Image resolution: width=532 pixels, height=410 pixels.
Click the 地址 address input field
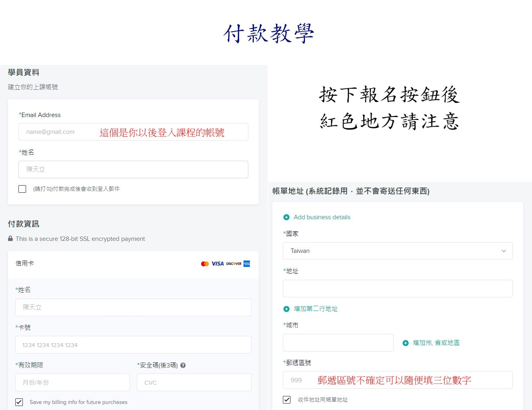398,289
